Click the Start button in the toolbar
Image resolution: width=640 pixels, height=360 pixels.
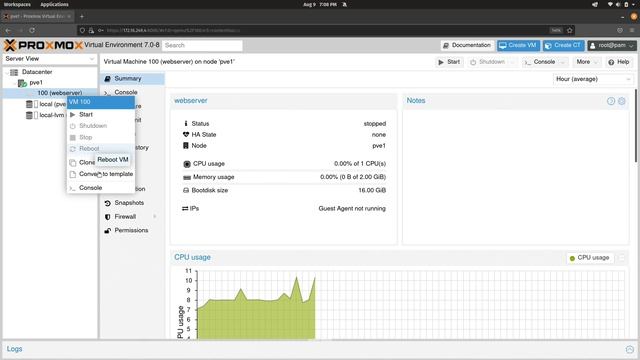pyautogui.click(x=449, y=62)
